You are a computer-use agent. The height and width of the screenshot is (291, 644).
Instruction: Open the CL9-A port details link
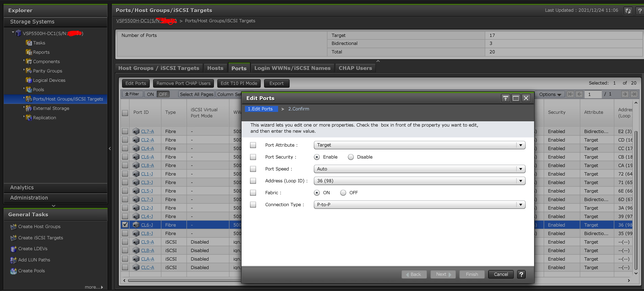147,242
